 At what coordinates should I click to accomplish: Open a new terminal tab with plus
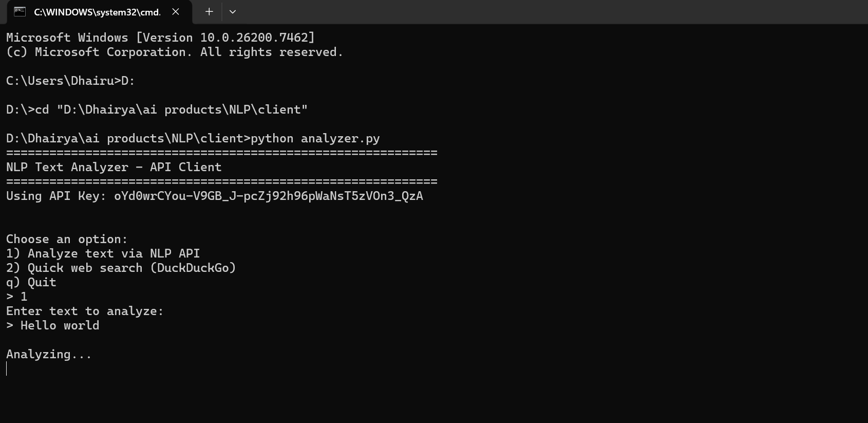click(209, 12)
